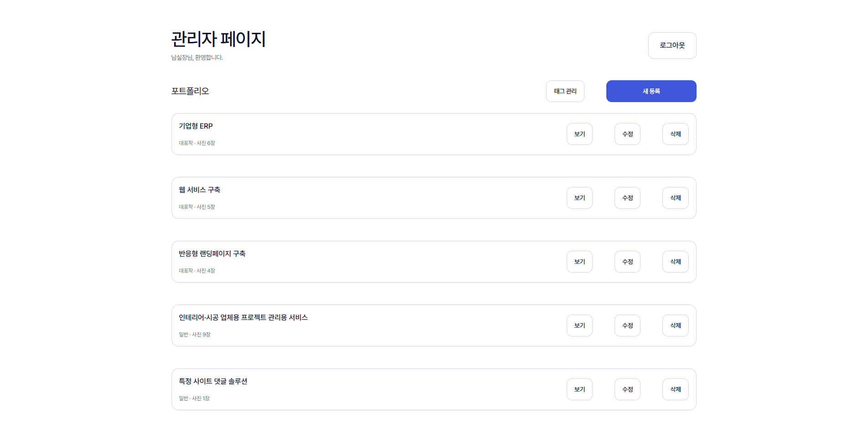The width and height of the screenshot is (868, 429).
Task: Edit the 기업형 ERP entry
Action: pos(627,134)
